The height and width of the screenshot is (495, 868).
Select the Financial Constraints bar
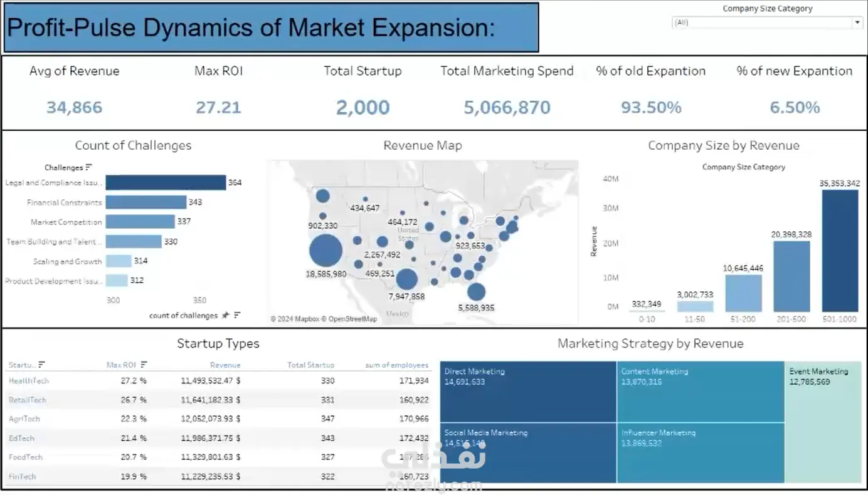pos(146,202)
